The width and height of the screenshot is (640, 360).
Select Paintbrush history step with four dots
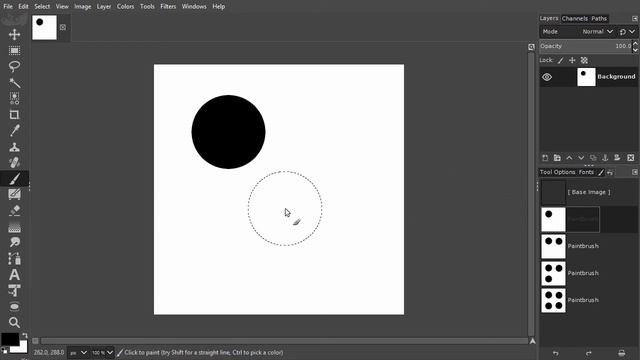click(589, 300)
